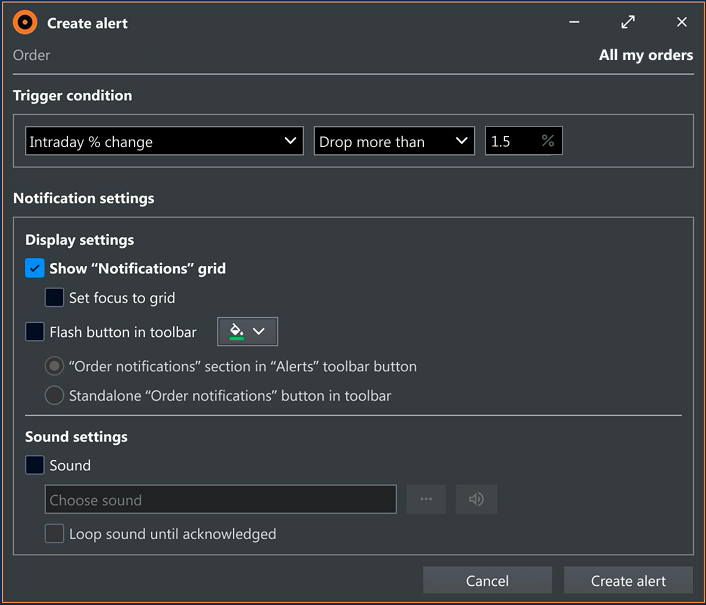Screen dimensions: 706x605
Task: Enable Flash button in toolbar checkbox
Action: 35,332
